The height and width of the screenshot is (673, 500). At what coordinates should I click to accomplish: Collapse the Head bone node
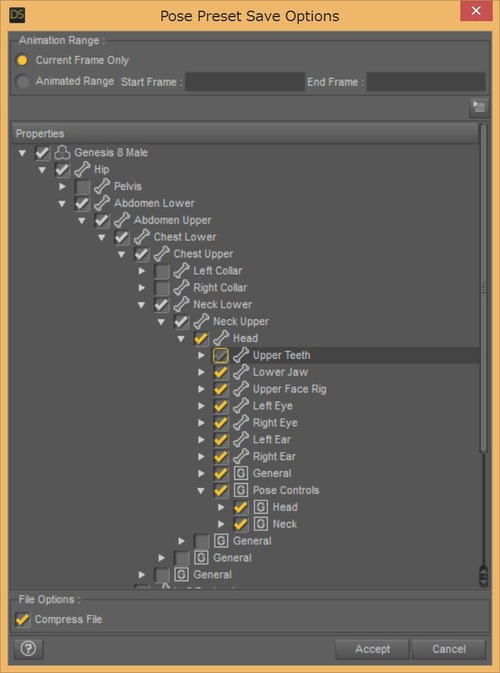(181, 339)
